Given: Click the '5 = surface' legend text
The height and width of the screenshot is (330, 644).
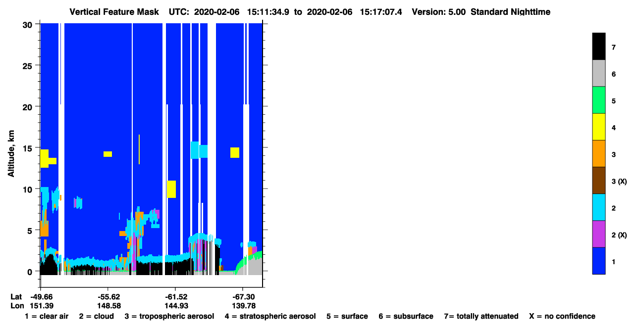Looking at the screenshot, I should tap(347, 316).
